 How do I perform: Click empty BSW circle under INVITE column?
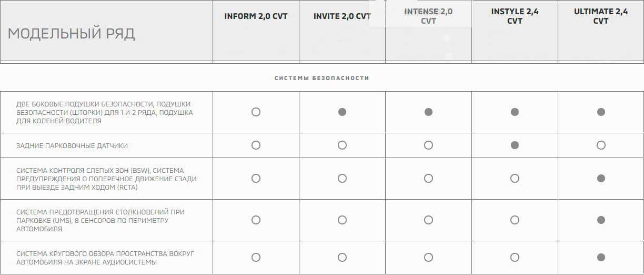(342, 179)
